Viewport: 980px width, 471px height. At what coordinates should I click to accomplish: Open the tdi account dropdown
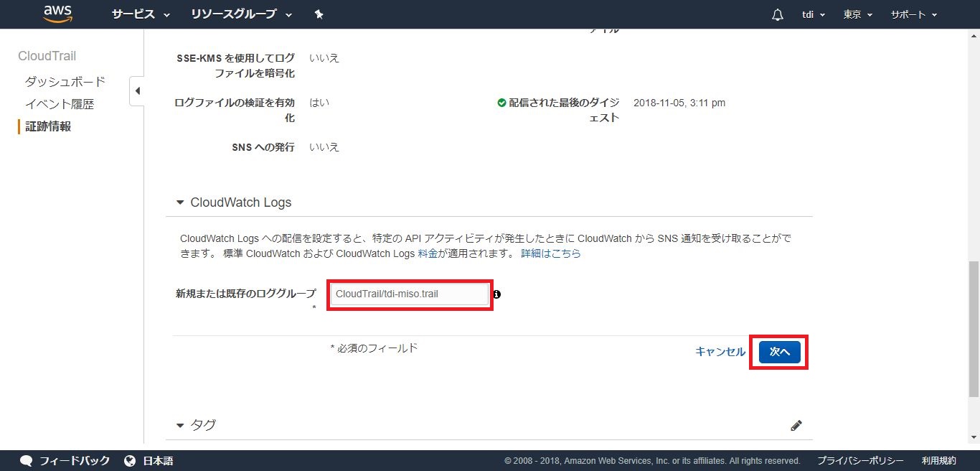click(813, 14)
